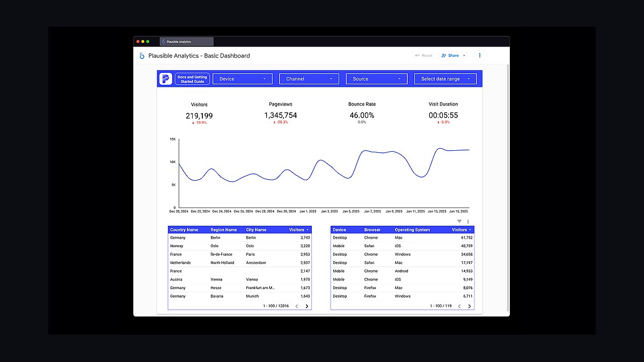644x362 pixels.
Task: Click the Reset undo arrow icon
Action: click(x=418, y=55)
